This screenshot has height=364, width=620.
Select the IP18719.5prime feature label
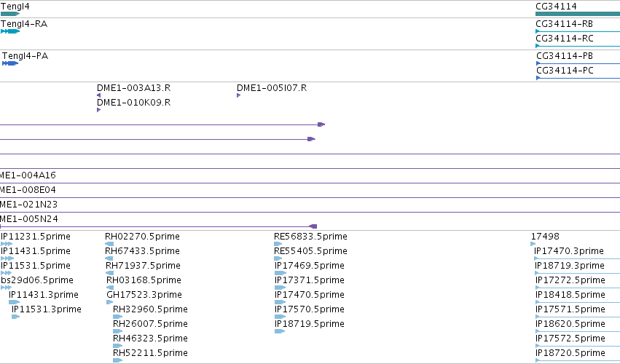(309, 324)
